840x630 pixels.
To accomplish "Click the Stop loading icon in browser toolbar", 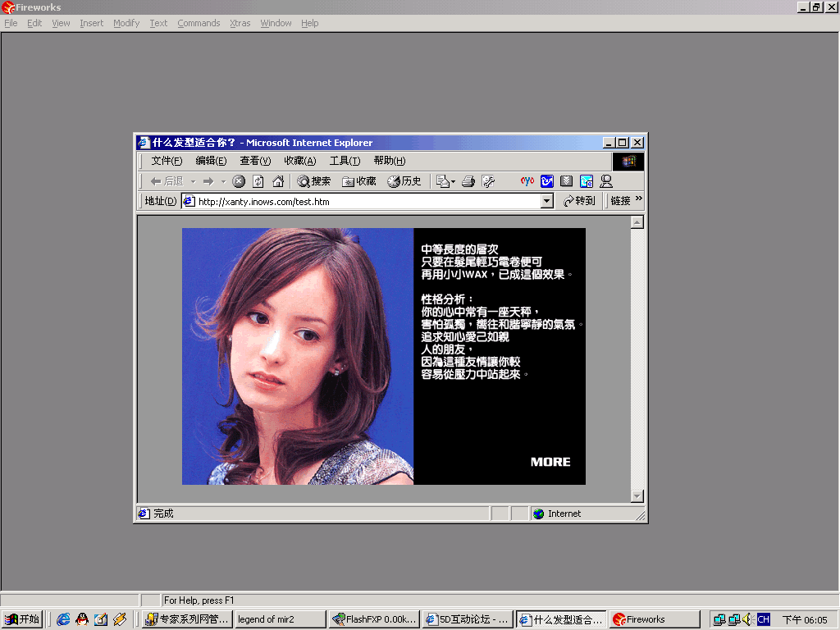I will 239,181.
